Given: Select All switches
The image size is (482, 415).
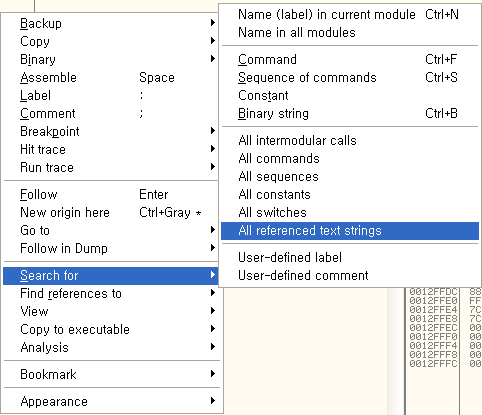Looking at the screenshot, I should (350, 212).
